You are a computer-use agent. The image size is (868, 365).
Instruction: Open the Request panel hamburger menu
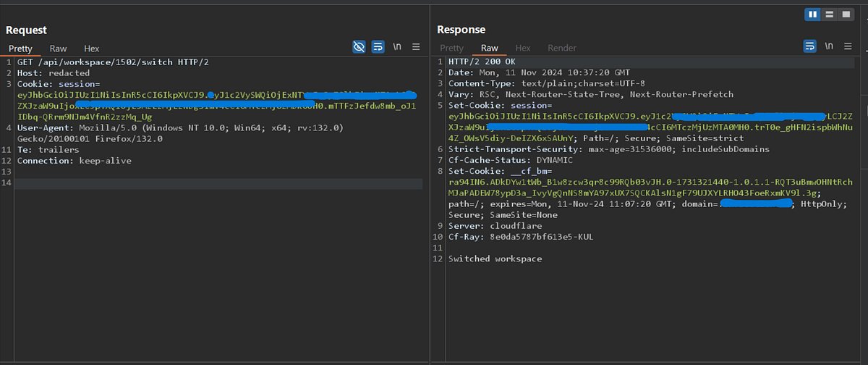tap(416, 46)
